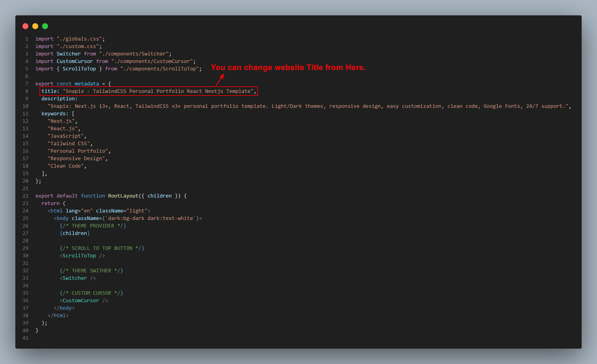
Task: Click the {children} expression on line 27
Action: point(75,233)
